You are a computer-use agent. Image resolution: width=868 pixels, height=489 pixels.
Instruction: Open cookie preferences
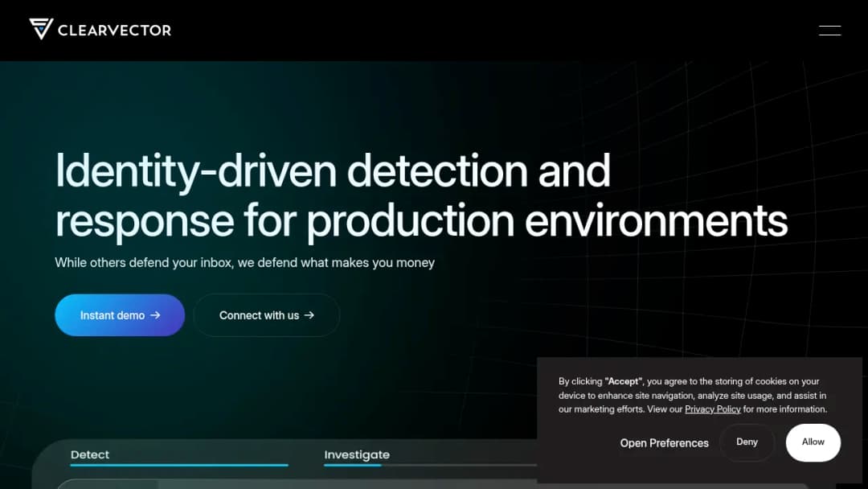point(664,443)
